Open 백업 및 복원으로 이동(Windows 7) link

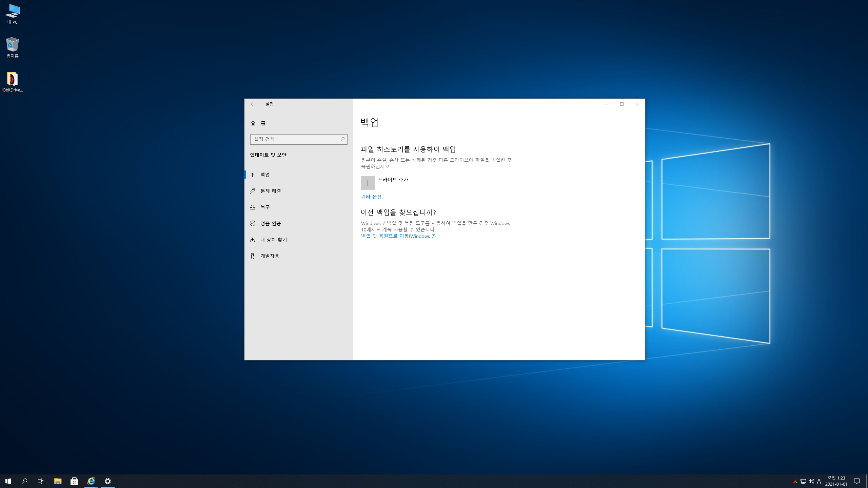(398, 236)
